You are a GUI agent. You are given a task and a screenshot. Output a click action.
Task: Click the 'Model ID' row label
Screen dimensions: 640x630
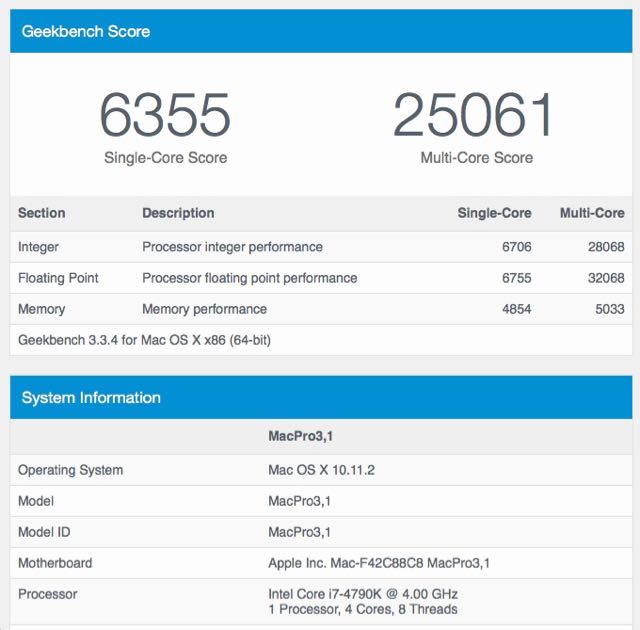[x=44, y=532]
